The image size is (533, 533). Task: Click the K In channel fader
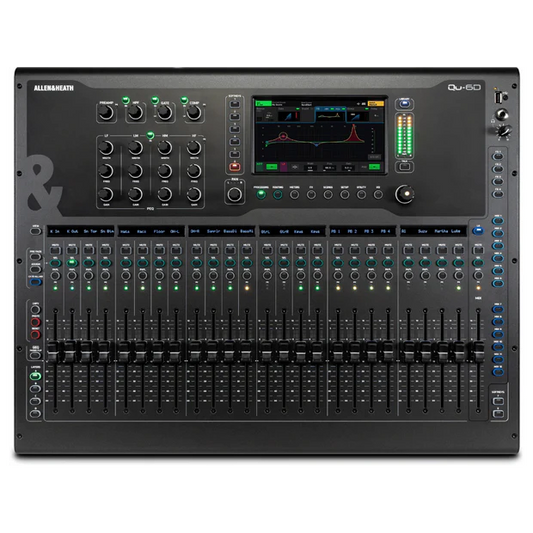click(54, 352)
